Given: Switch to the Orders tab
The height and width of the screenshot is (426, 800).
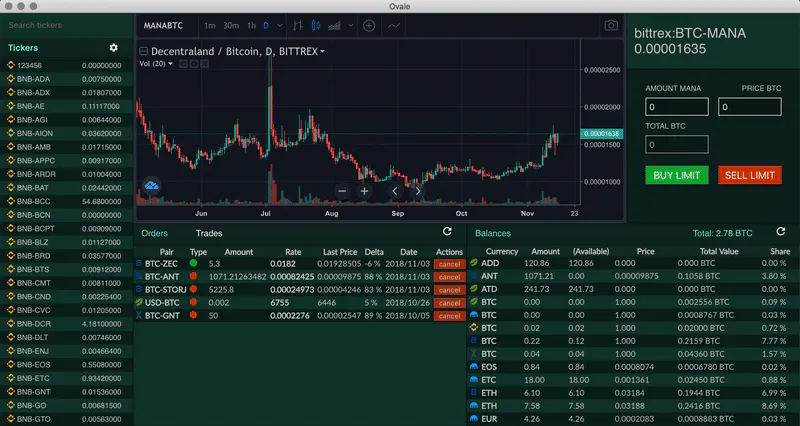Looking at the screenshot, I should [x=155, y=233].
